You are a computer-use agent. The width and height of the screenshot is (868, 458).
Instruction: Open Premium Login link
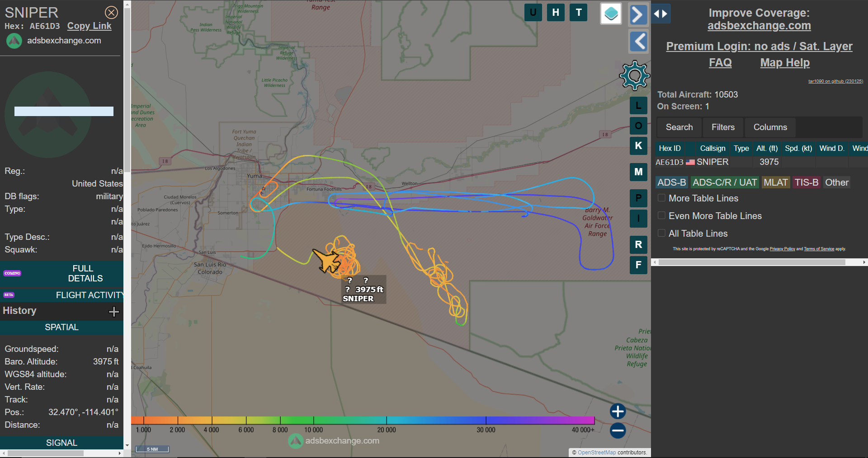coord(759,46)
